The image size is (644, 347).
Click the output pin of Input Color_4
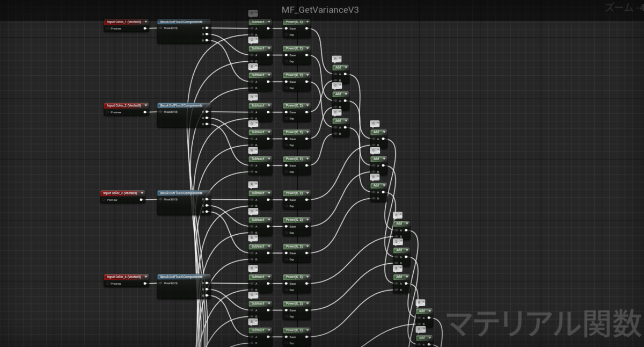(x=145, y=284)
